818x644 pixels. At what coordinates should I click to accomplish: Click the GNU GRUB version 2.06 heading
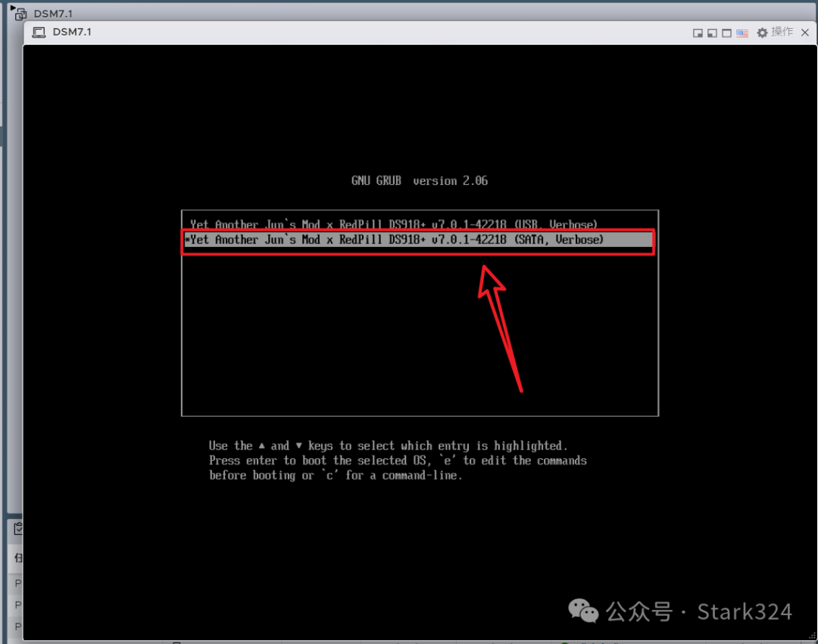tap(420, 180)
